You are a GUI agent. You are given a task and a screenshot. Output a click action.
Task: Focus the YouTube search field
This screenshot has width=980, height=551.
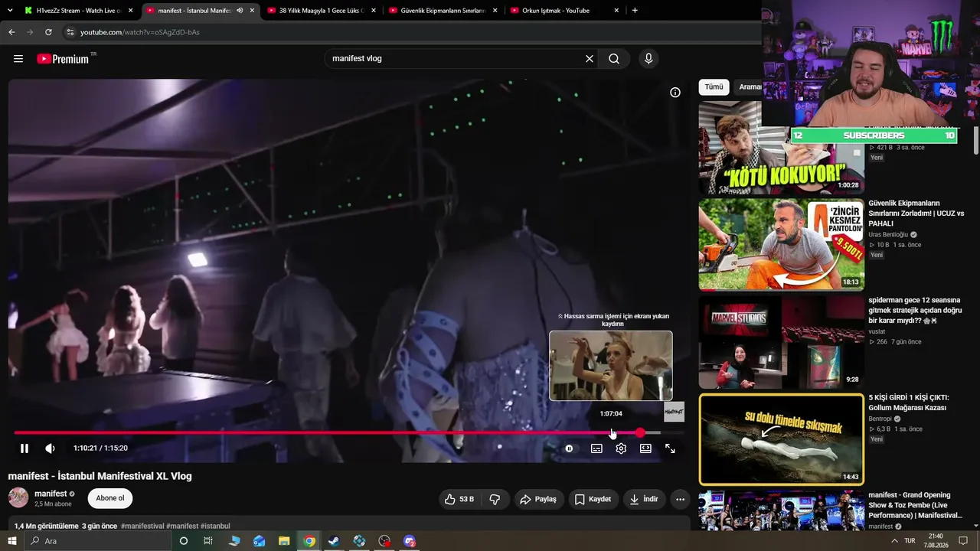456,59
